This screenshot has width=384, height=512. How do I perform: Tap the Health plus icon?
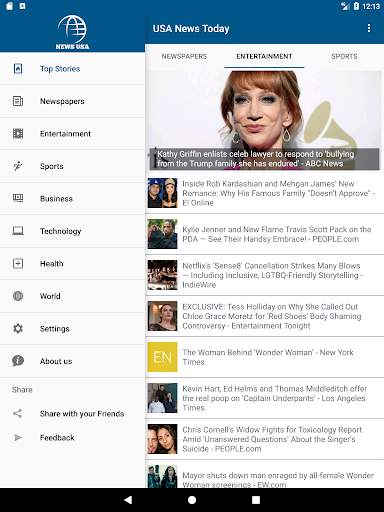pos(18,263)
